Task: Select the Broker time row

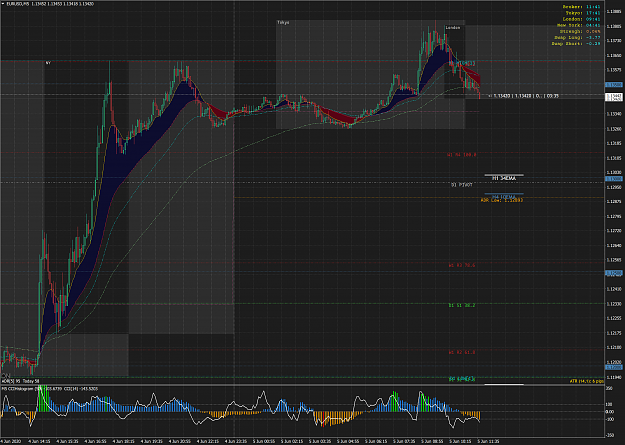Action: pos(582,7)
